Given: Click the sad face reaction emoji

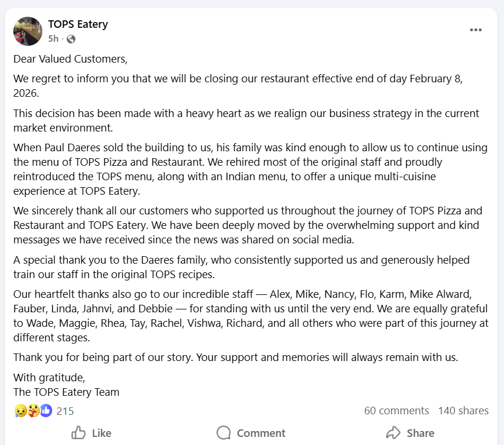Looking at the screenshot, I should (20, 411).
